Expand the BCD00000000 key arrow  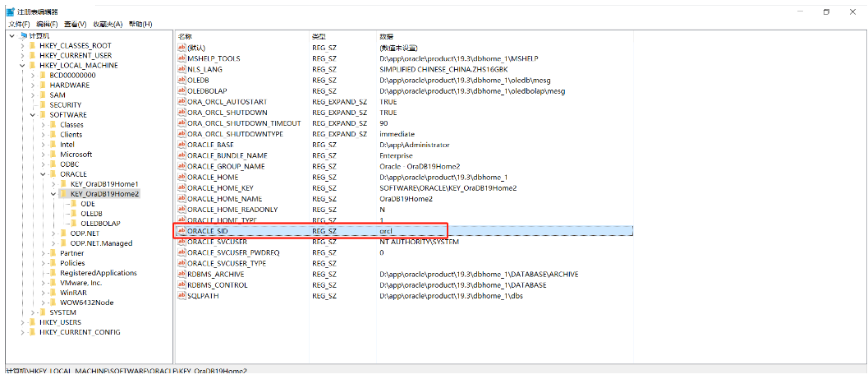click(x=33, y=76)
